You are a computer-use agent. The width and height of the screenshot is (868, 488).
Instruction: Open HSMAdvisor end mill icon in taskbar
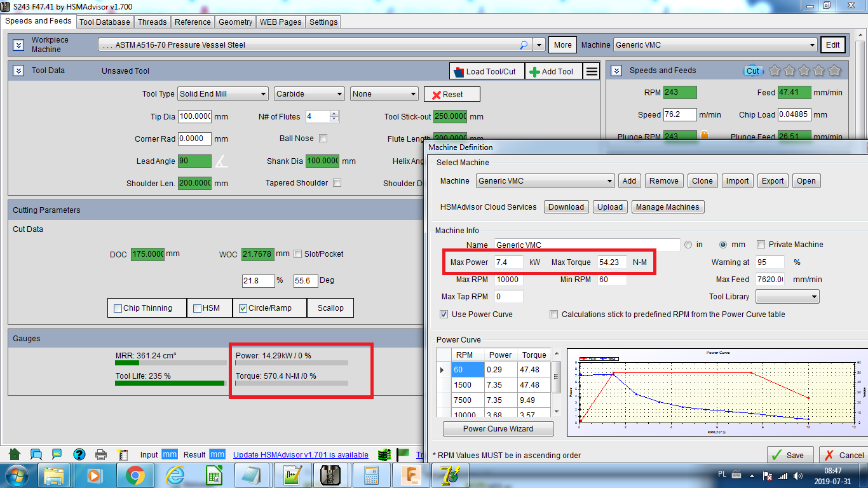(330, 475)
